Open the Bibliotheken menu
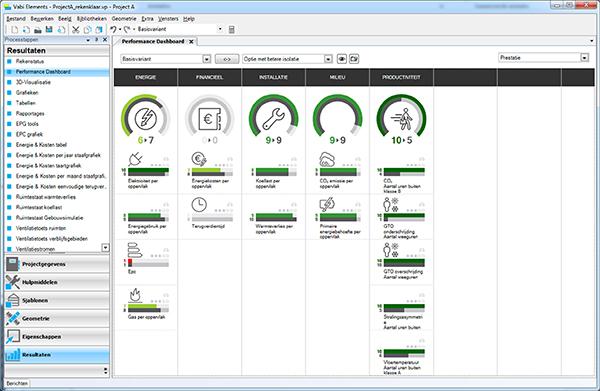The height and width of the screenshot is (391, 600). [x=92, y=18]
